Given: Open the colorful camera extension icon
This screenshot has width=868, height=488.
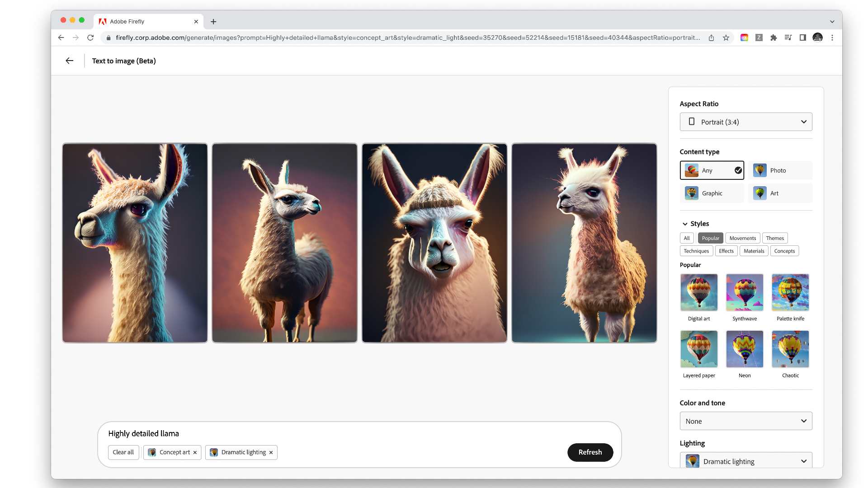Looking at the screenshot, I should [x=744, y=38].
